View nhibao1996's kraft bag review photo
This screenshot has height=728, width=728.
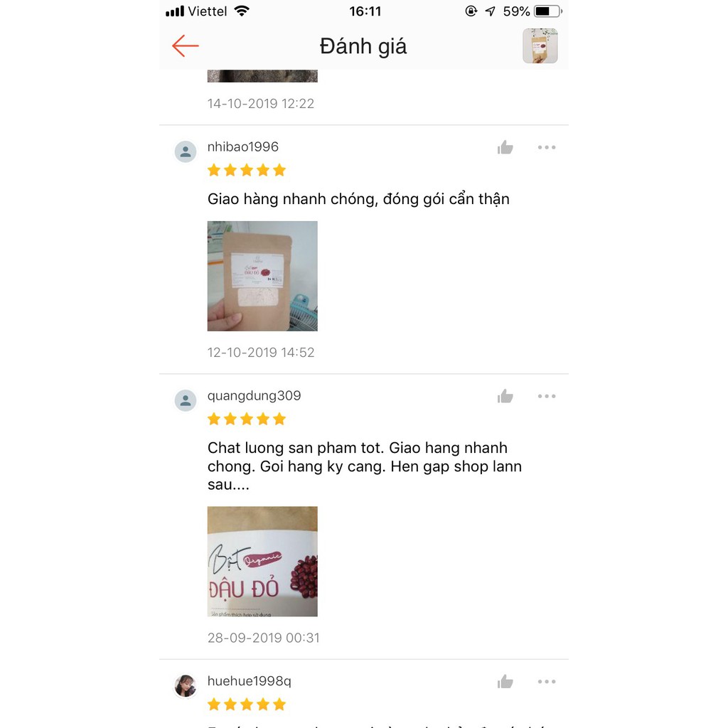262,276
